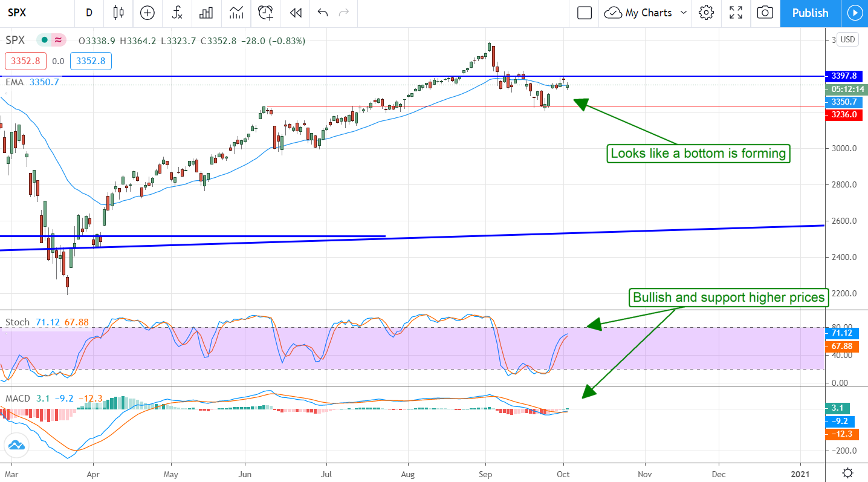Click the My Charts layout name
Image resolution: width=868 pixels, height=482 pixels.
click(x=649, y=13)
